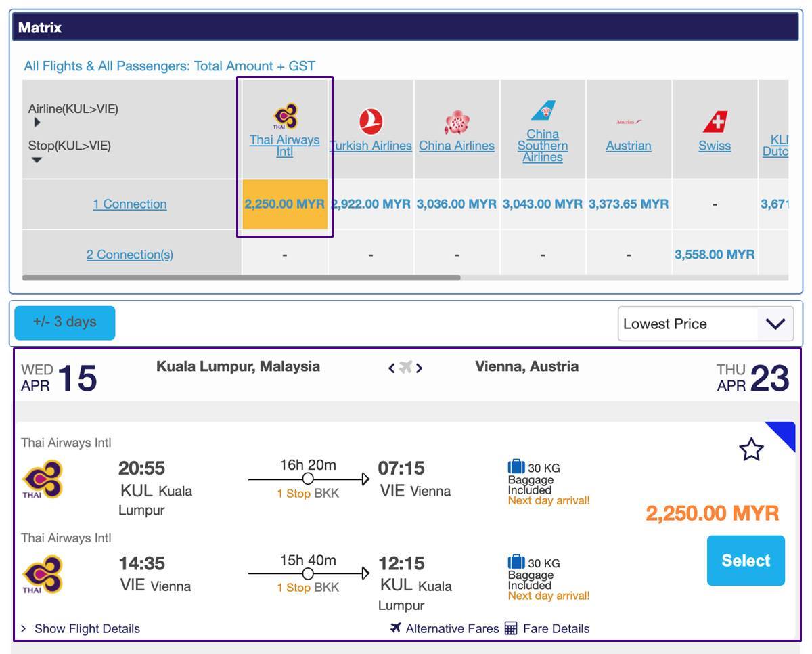Open the Thai Airways Intl link
Image resolution: width=812 pixels, height=654 pixels.
[285, 146]
